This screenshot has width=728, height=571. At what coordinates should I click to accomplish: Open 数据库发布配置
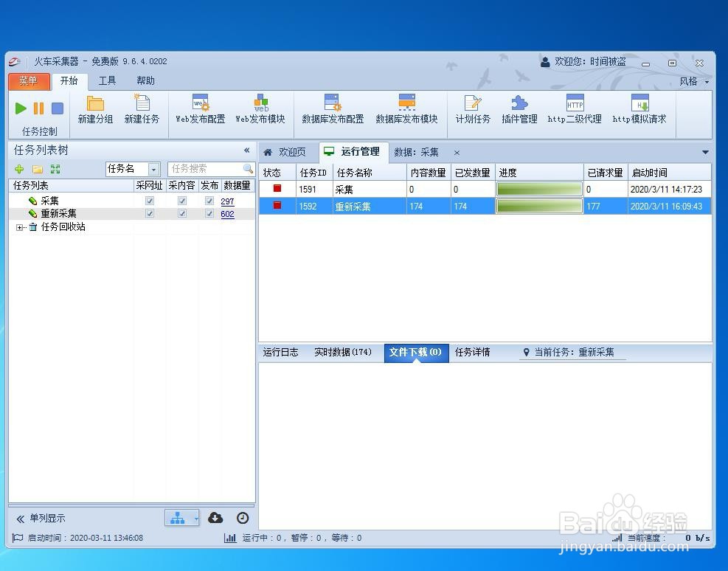click(333, 110)
